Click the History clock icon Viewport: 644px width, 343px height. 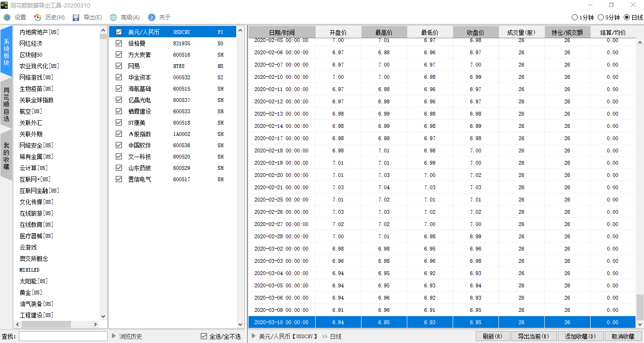pos(38,17)
